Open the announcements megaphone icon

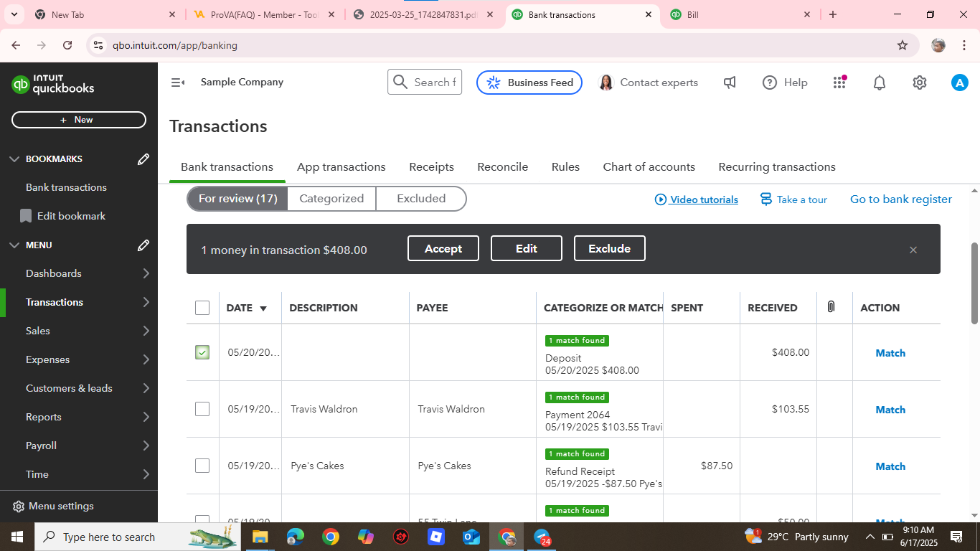click(x=730, y=83)
